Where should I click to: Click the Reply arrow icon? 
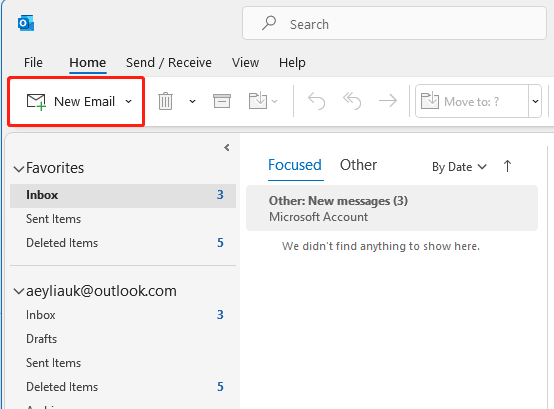[x=316, y=101]
